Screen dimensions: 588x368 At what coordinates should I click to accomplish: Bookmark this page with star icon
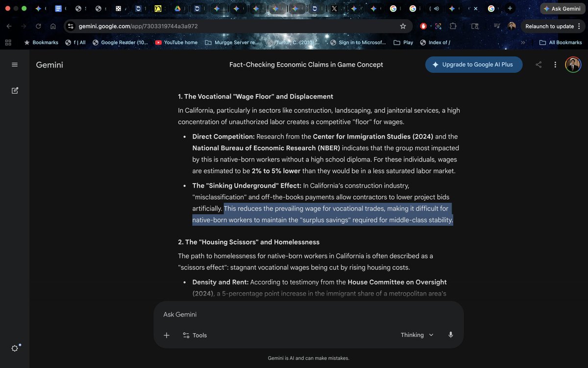(403, 26)
